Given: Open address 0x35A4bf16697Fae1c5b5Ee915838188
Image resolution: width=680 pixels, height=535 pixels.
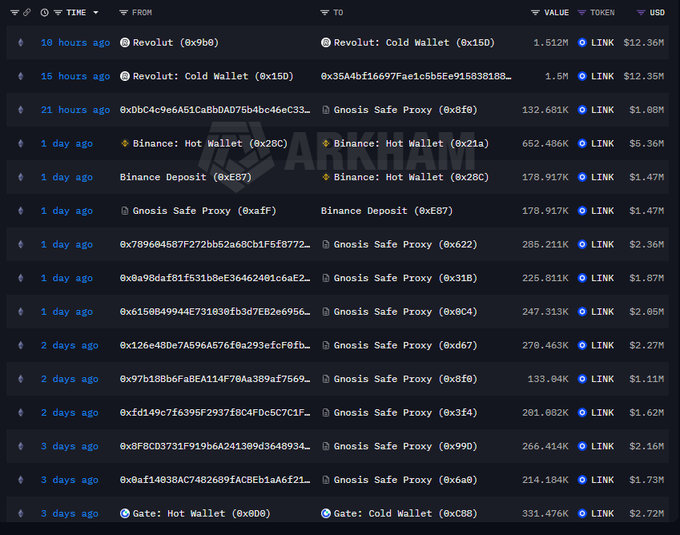Looking at the screenshot, I should 416,76.
